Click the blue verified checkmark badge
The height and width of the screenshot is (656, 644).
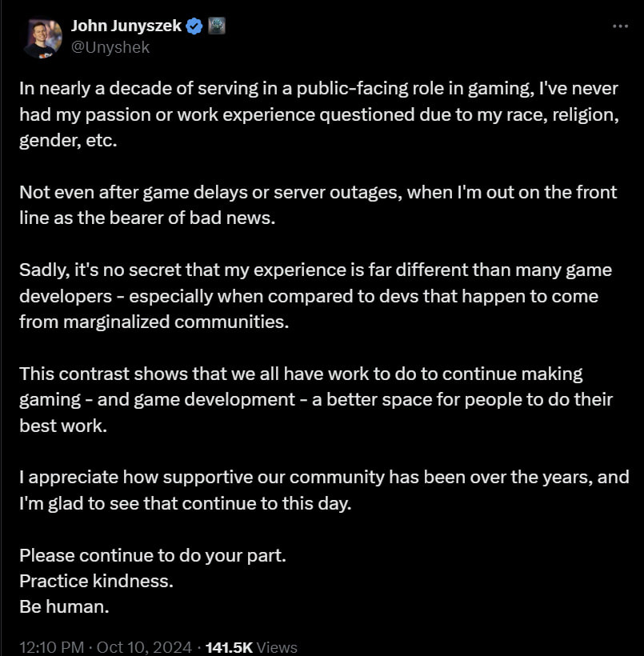coord(194,26)
